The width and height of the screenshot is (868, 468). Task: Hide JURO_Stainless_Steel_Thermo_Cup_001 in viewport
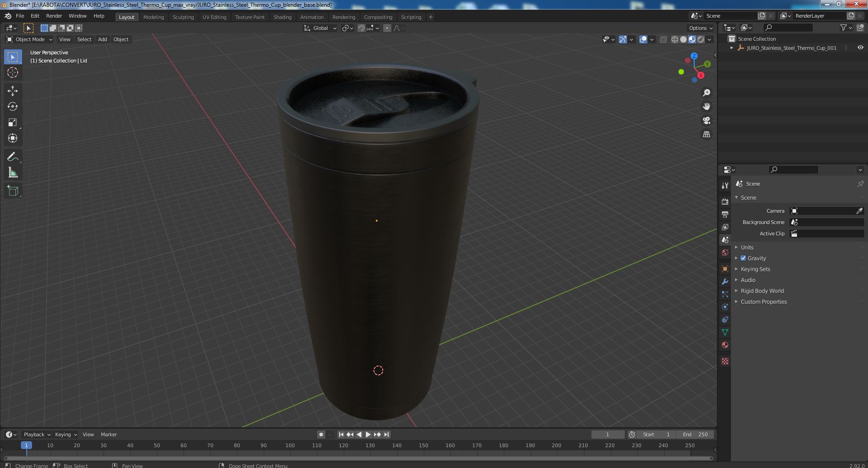point(860,48)
